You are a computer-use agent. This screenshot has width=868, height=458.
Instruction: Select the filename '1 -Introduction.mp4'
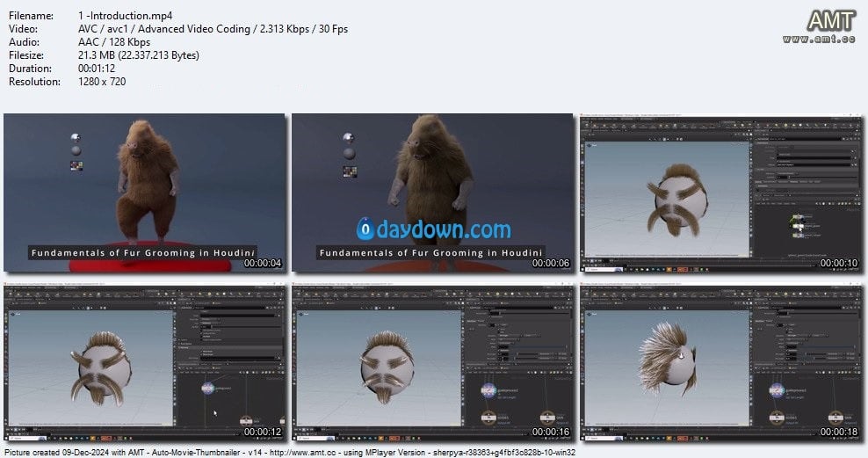click(x=125, y=16)
